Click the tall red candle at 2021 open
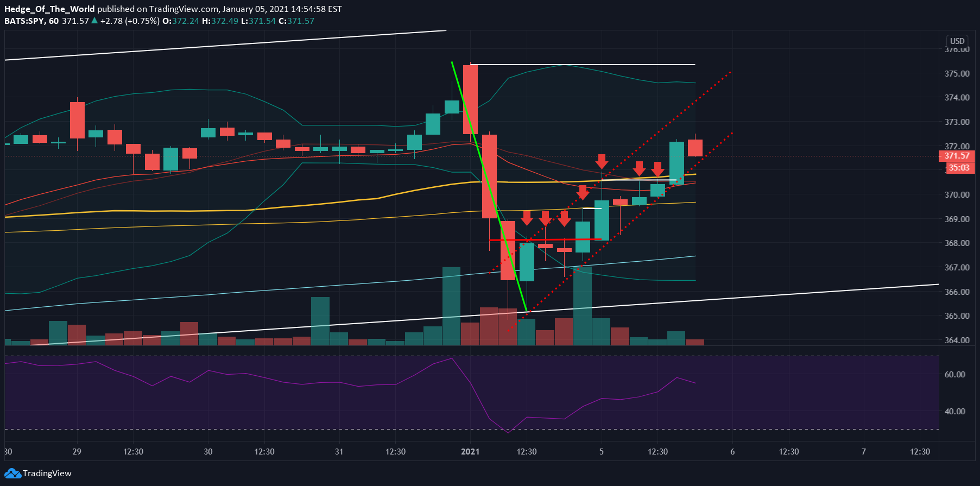This screenshot has height=486, width=980. pos(470,100)
